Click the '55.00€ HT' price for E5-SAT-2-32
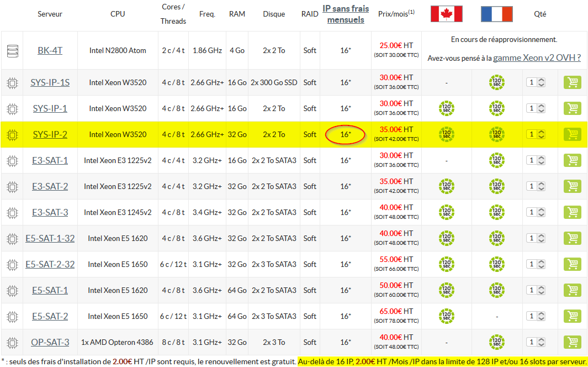The height and width of the screenshot is (367, 588). click(396, 259)
